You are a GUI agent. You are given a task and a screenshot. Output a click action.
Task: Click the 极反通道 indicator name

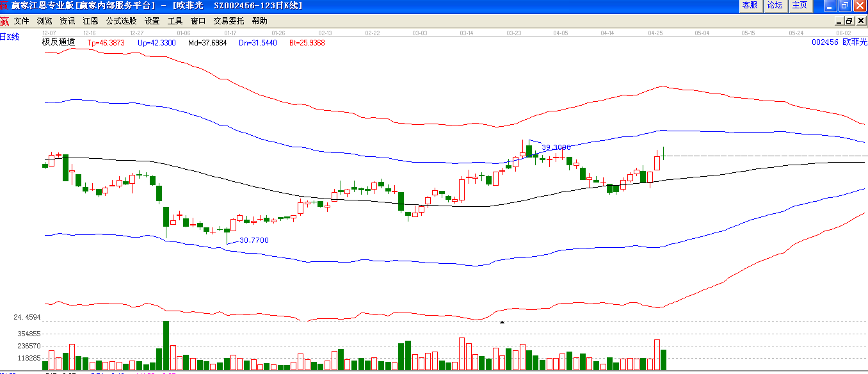click(58, 42)
